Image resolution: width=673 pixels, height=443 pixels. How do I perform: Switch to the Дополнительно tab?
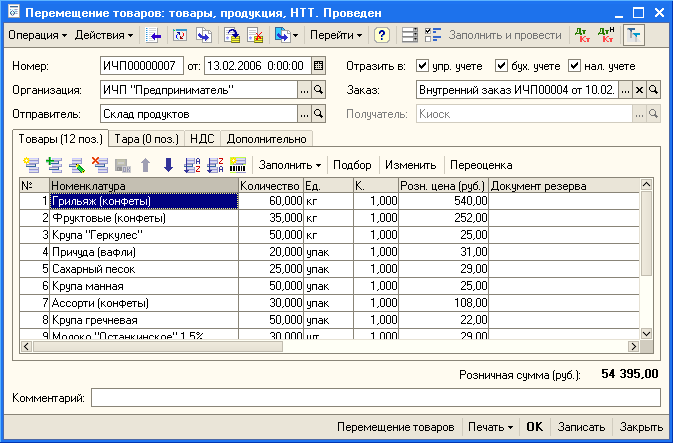point(267,139)
